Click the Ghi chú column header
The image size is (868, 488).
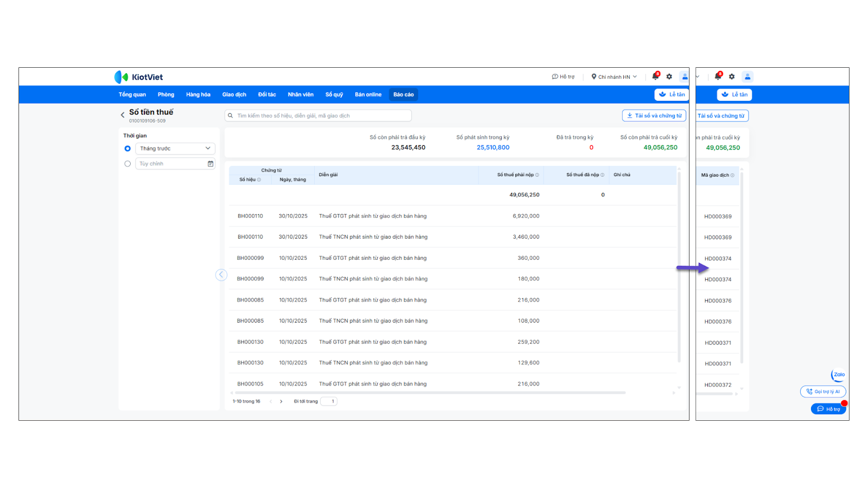622,175
